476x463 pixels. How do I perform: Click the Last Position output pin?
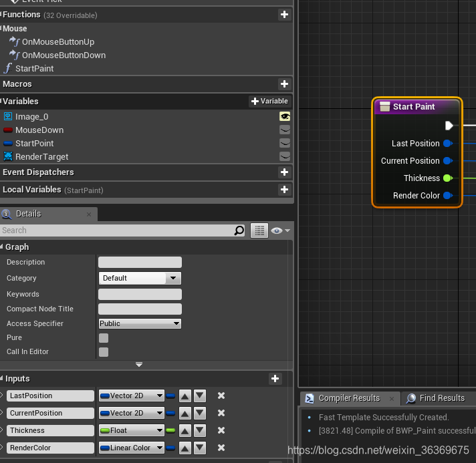click(448, 143)
